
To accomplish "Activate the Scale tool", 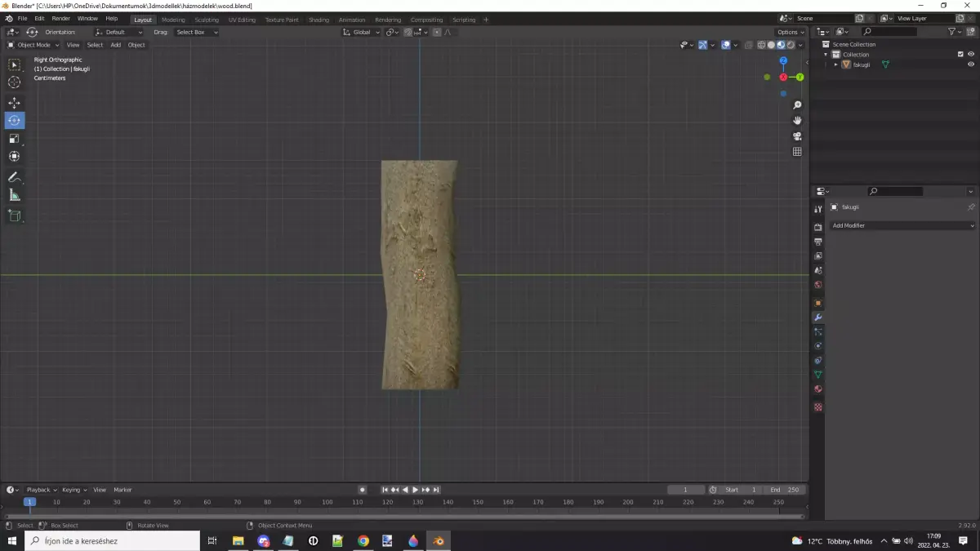I will pos(15,139).
